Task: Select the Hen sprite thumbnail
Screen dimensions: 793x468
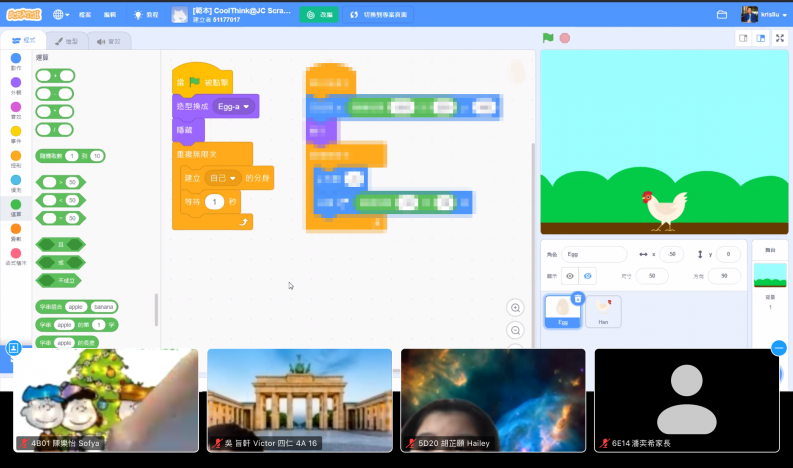Action: pos(604,311)
